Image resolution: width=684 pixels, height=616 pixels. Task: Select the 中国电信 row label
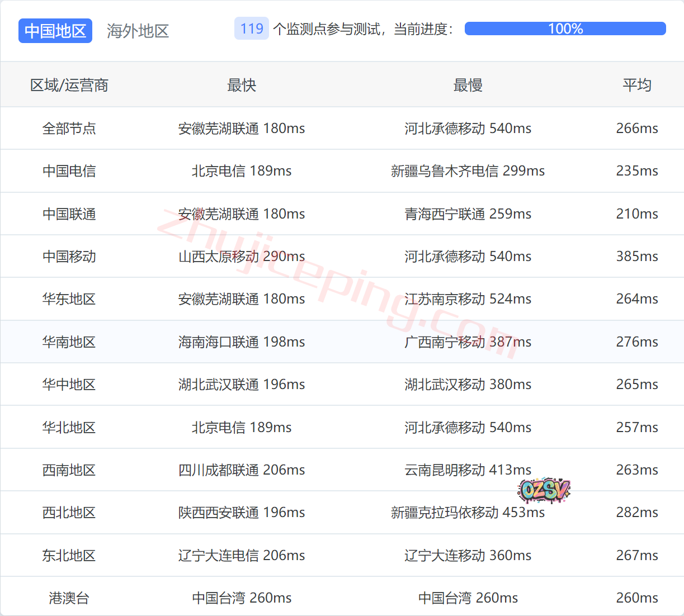coord(69,170)
